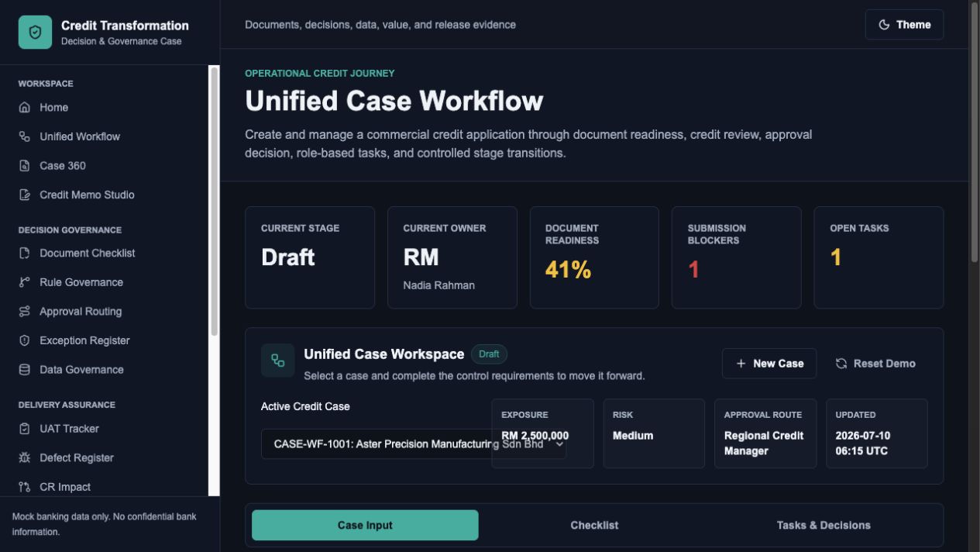This screenshot has height=552, width=980.
Task: Toggle the Theme button
Action: [904, 25]
